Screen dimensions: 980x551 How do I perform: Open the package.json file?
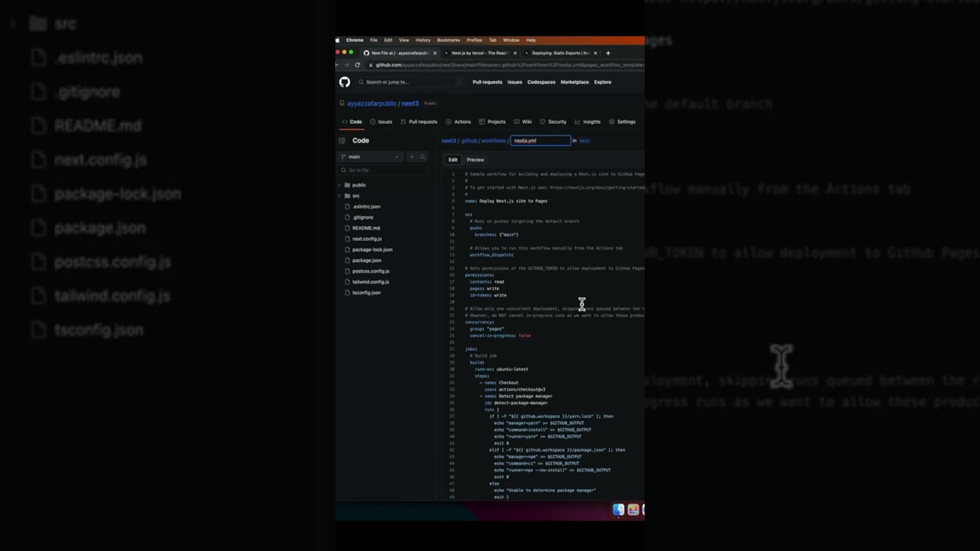367,260
